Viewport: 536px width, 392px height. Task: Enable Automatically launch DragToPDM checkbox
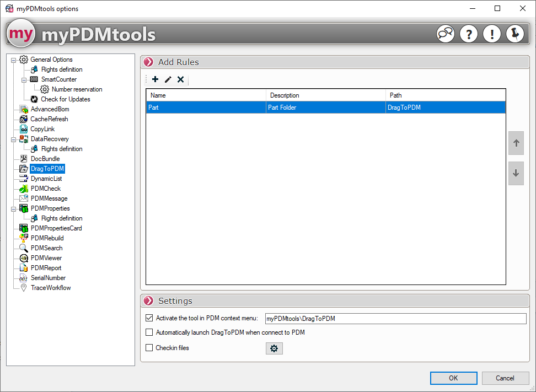coord(149,332)
